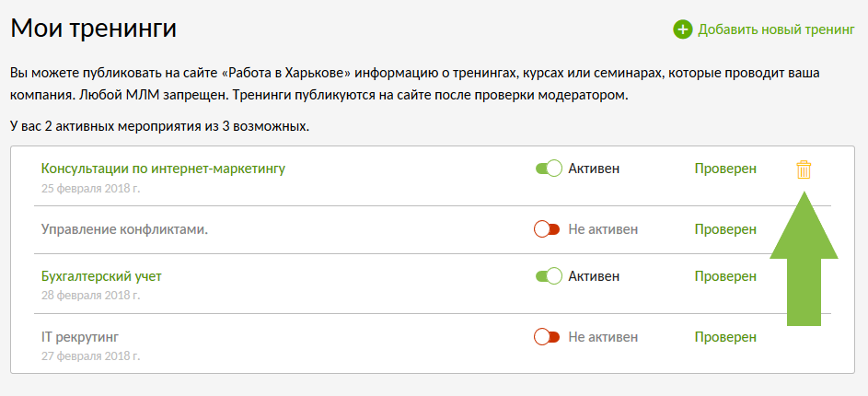Click the large green arrow pointing upward

tap(804, 259)
